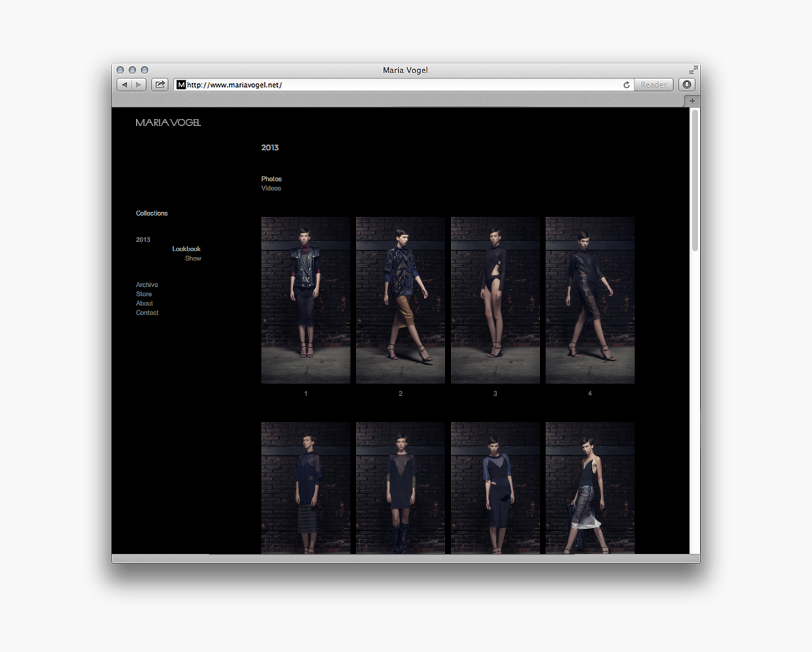Switch to Videos view
The image size is (812, 652).
[x=271, y=189]
